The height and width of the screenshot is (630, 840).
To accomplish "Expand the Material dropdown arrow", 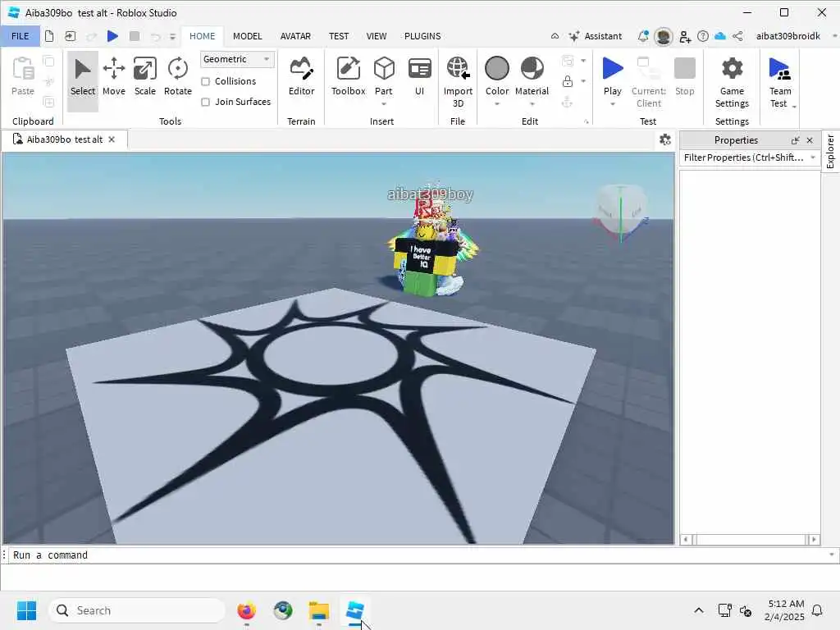I will coord(532,104).
